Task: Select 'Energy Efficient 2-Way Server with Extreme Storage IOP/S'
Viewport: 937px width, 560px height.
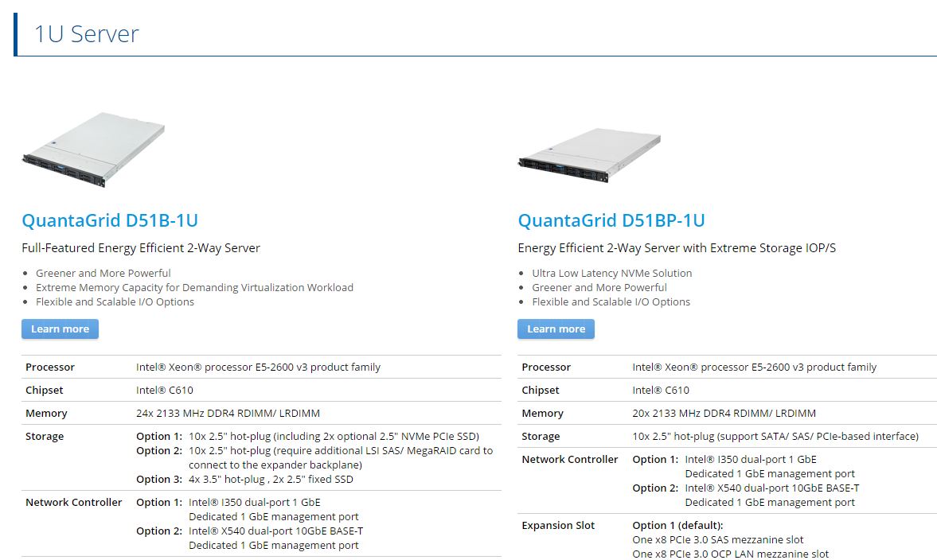Action: (677, 247)
